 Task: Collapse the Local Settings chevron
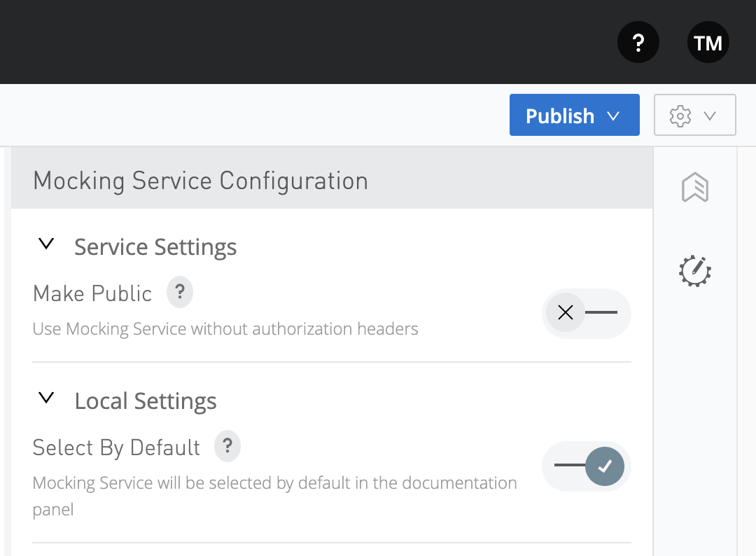46,398
